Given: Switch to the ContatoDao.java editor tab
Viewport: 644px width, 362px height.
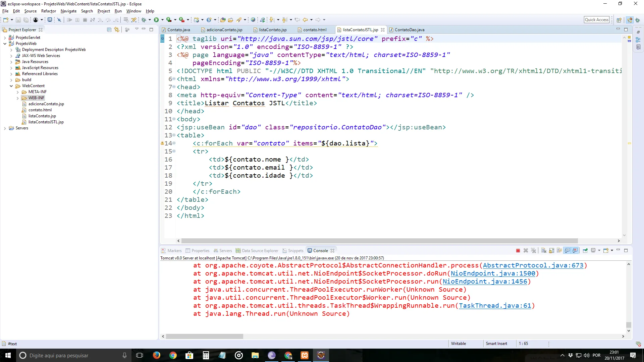Looking at the screenshot, I should (409, 30).
